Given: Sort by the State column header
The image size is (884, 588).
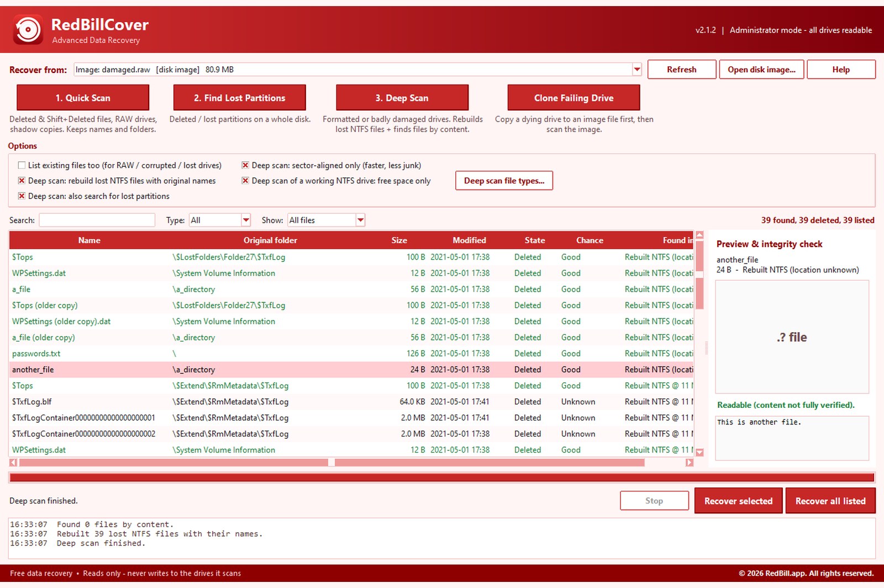Looking at the screenshot, I should pyautogui.click(x=534, y=240).
